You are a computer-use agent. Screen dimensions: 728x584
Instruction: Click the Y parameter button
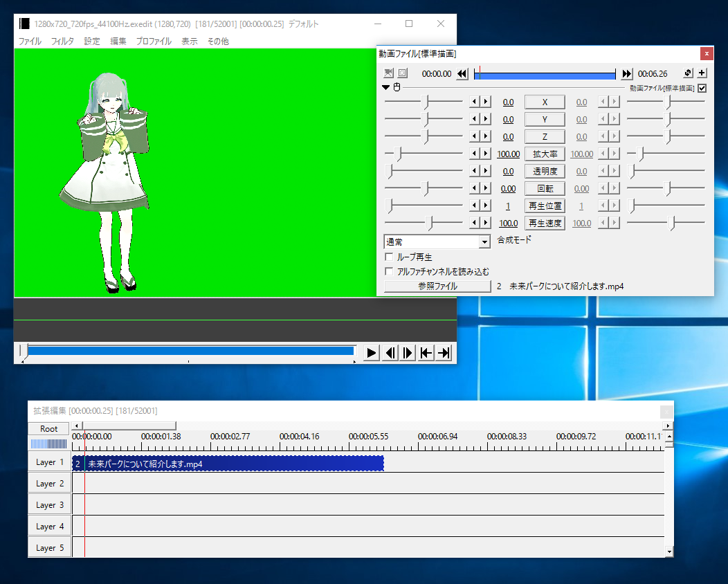pos(545,119)
